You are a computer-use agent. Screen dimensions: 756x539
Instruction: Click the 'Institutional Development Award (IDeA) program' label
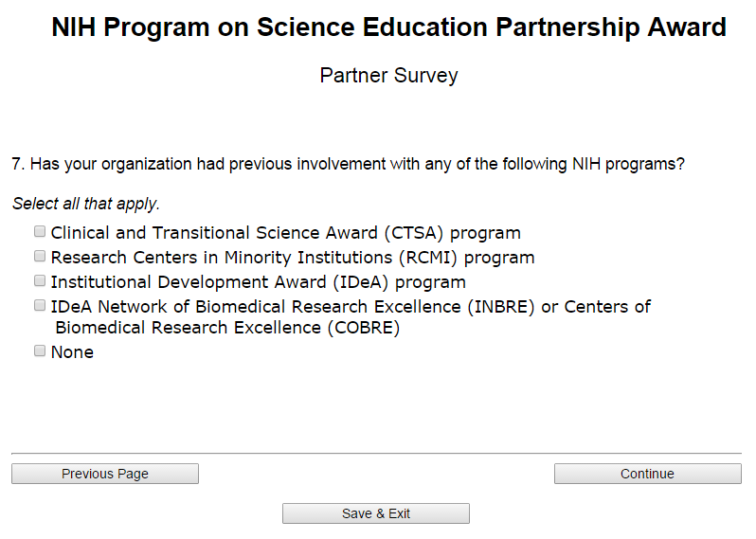pyautogui.click(x=258, y=282)
